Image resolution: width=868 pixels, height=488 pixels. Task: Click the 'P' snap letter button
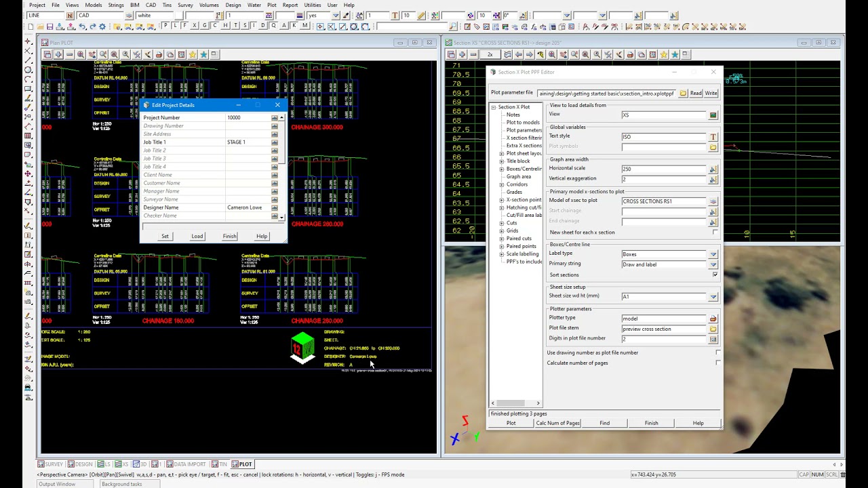pyautogui.click(x=165, y=26)
